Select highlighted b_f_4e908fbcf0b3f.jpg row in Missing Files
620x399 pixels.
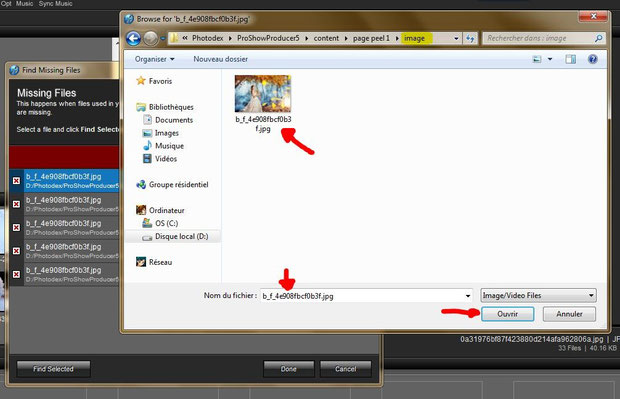[64, 181]
